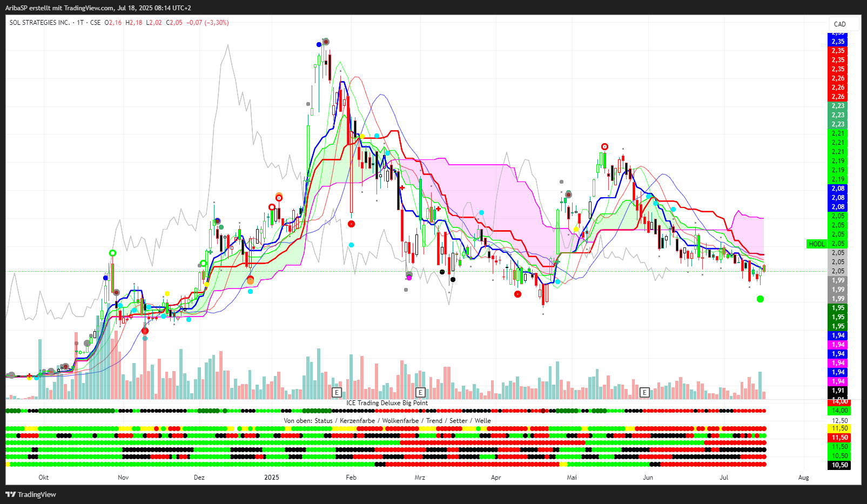Image resolution: width=867 pixels, height=504 pixels.
Task: Click the 12,50 value on indicator scale
Action: [x=839, y=420]
